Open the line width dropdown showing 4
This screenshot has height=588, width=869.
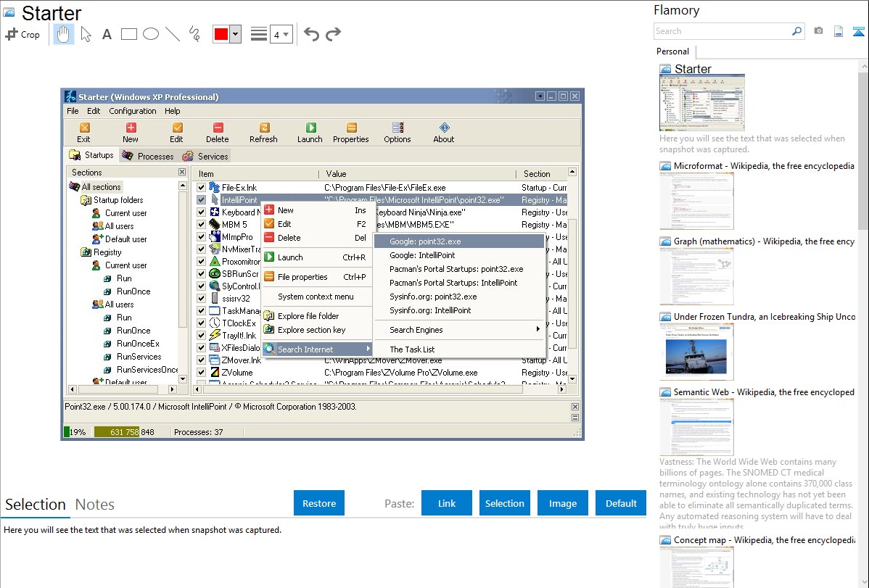click(281, 34)
